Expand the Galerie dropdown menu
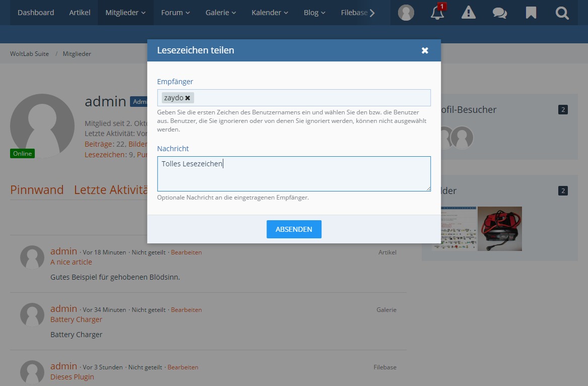 click(221, 13)
